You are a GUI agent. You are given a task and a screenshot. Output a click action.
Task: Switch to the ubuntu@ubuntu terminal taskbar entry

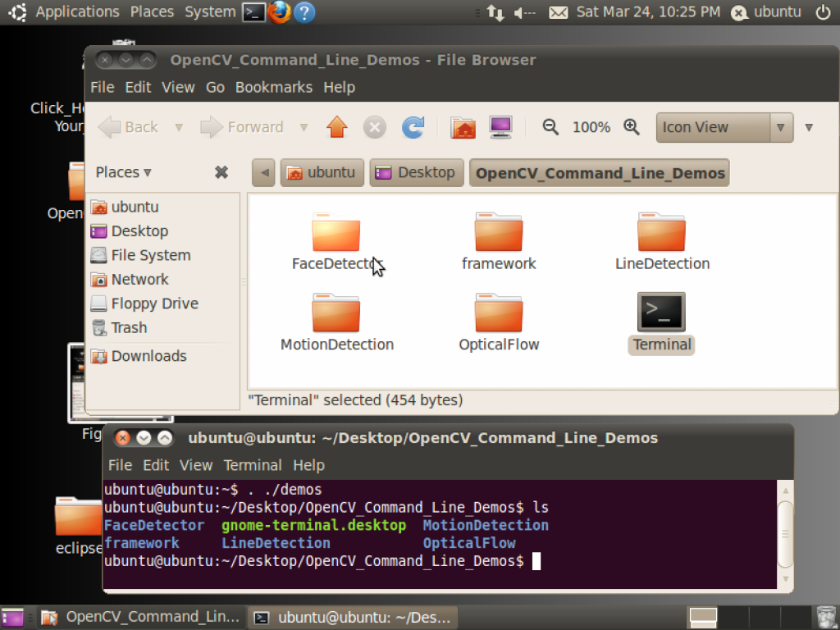[352, 617]
